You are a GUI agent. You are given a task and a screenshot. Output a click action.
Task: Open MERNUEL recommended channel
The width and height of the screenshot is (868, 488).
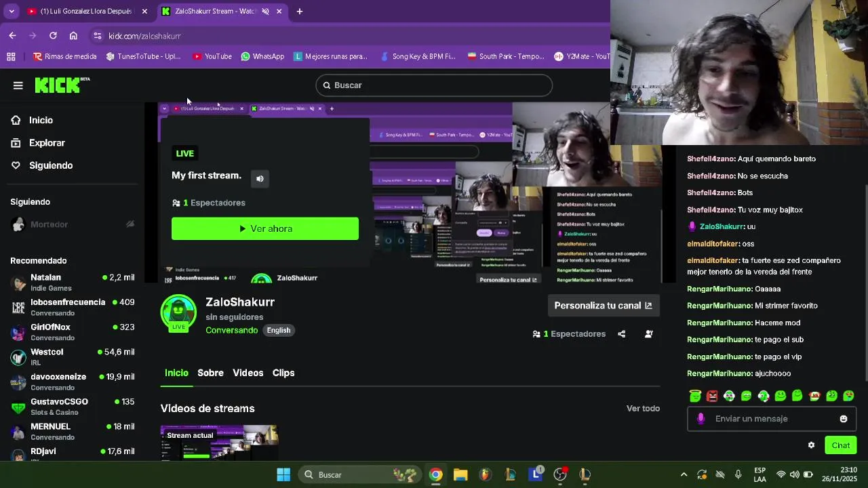[x=72, y=432]
